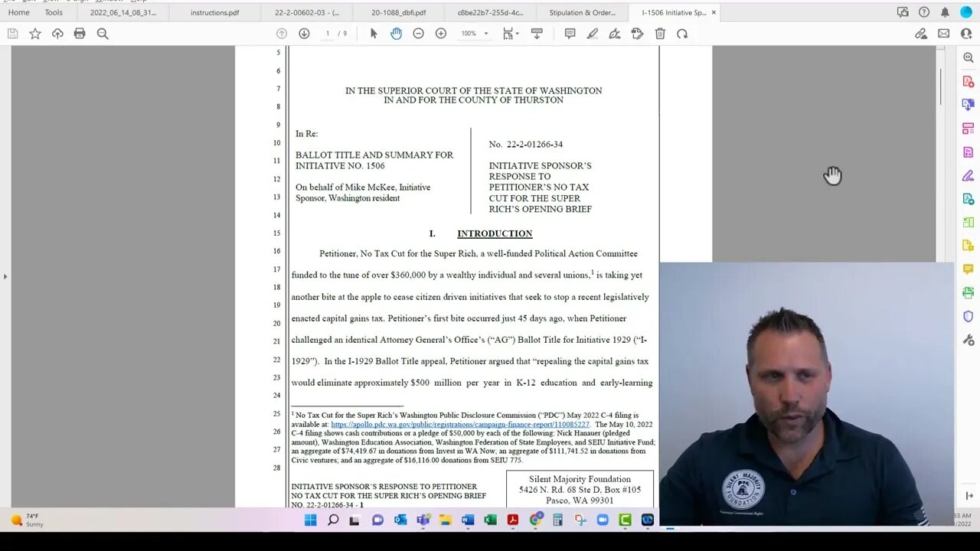Open the 100% zoom level dropdown
Screen dimensions: 980x551
475,34
